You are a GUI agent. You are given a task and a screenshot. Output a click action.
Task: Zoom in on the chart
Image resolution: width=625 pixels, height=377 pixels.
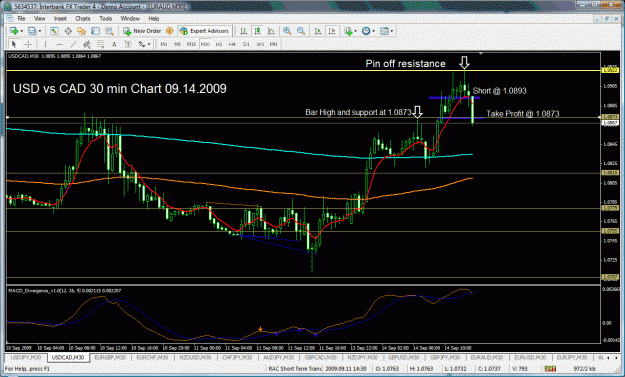tap(287, 31)
